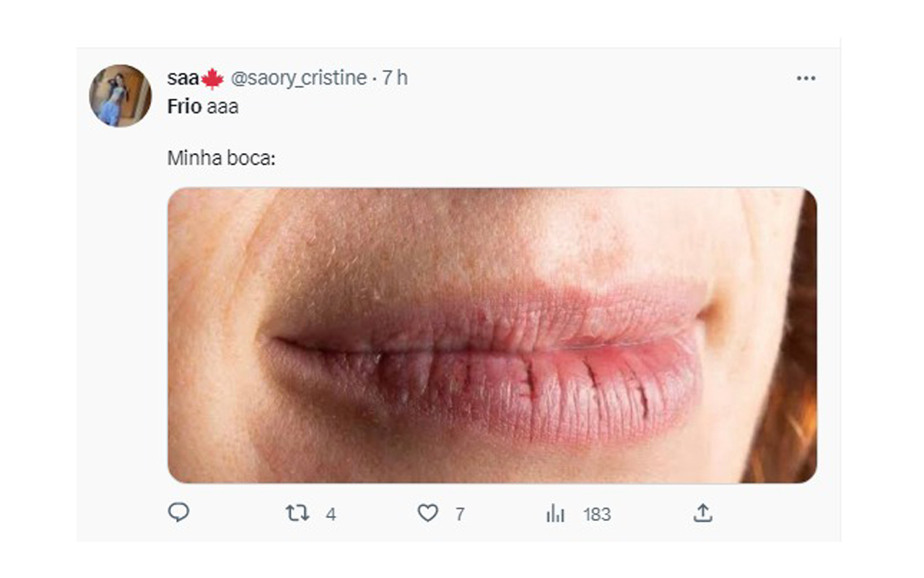Click the dot separator before 7 h
This screenshot has width=924, height=578.
pyautogui.click(x=375, y=79)
